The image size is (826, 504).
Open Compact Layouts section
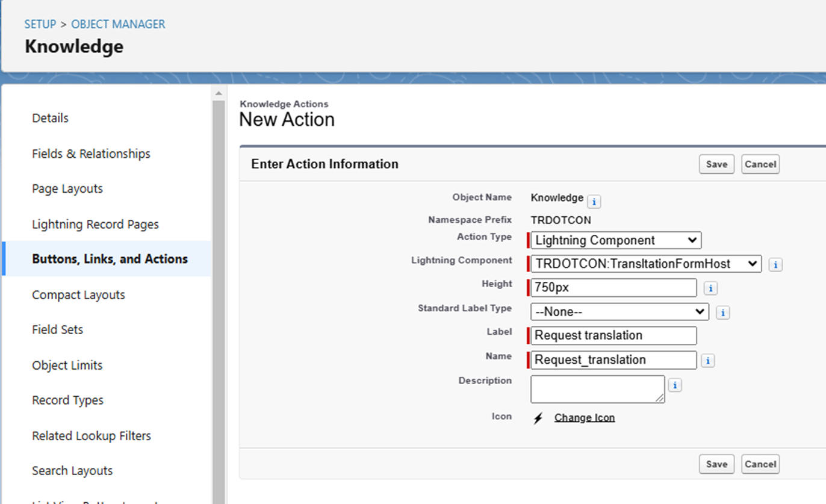(79, 294)
